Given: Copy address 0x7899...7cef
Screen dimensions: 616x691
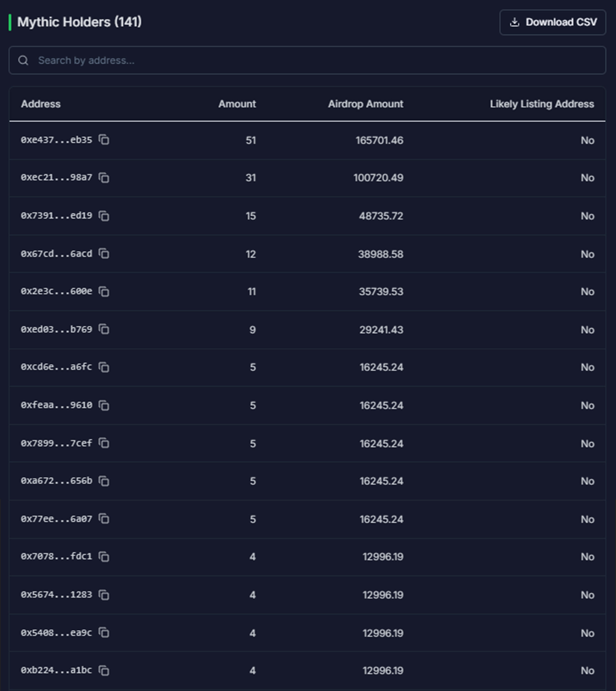Looking at the screenshot, I should click(x=104, y=443).
